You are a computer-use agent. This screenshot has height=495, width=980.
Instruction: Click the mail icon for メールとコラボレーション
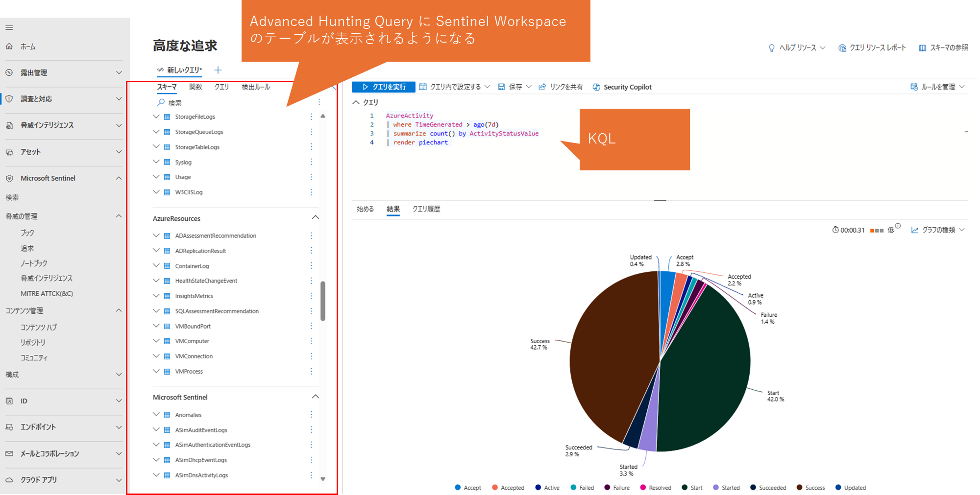pos(9,454)
